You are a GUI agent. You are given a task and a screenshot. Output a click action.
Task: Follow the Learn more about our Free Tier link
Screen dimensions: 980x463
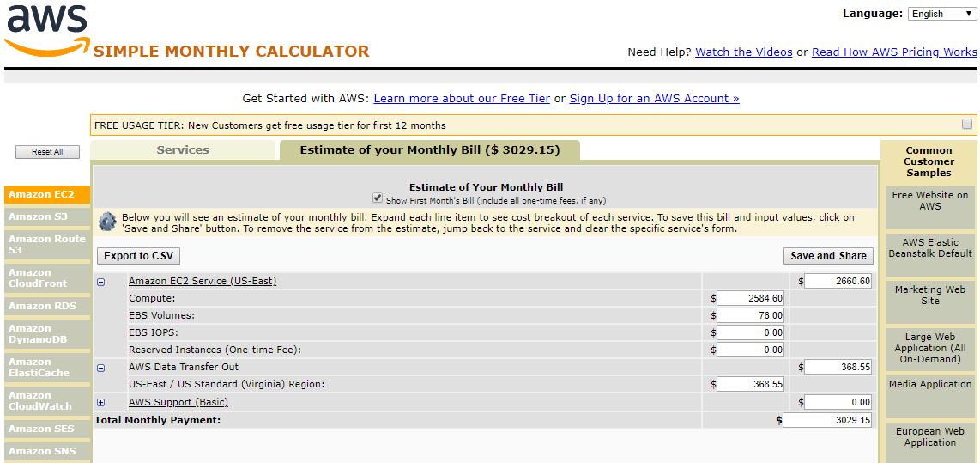point(462,98)
